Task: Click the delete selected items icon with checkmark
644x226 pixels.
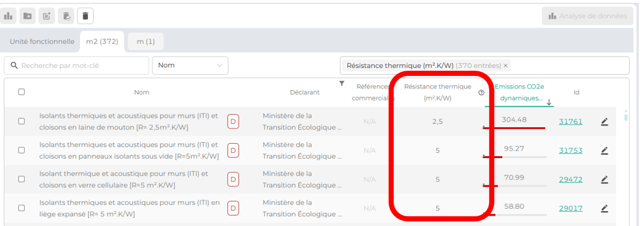Action: coord(66,16)
